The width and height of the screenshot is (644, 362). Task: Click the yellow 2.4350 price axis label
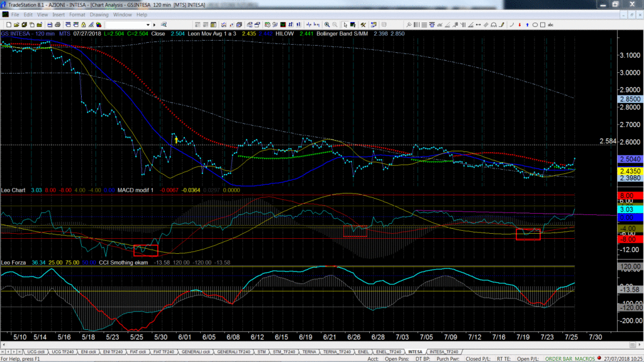pyautogui.click(x=630, y=171)
